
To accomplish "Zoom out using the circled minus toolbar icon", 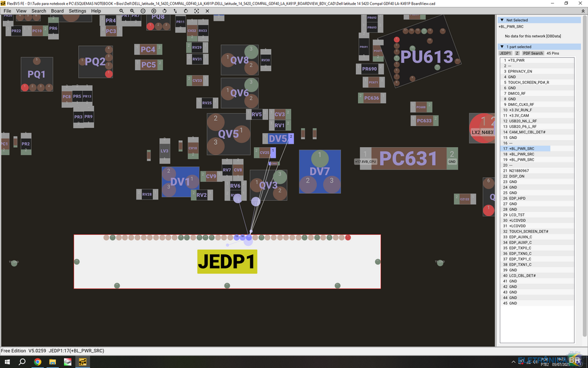I will click(143, 11).
